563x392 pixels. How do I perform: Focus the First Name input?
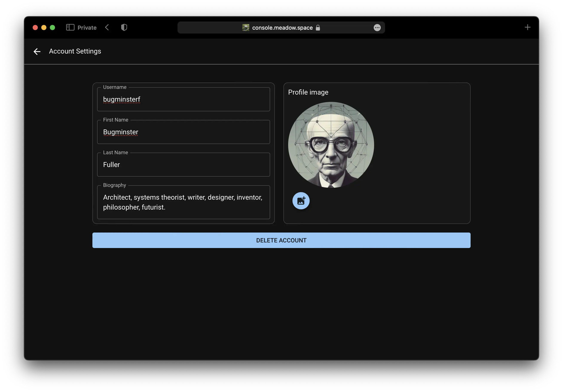[x=184, y=132]
